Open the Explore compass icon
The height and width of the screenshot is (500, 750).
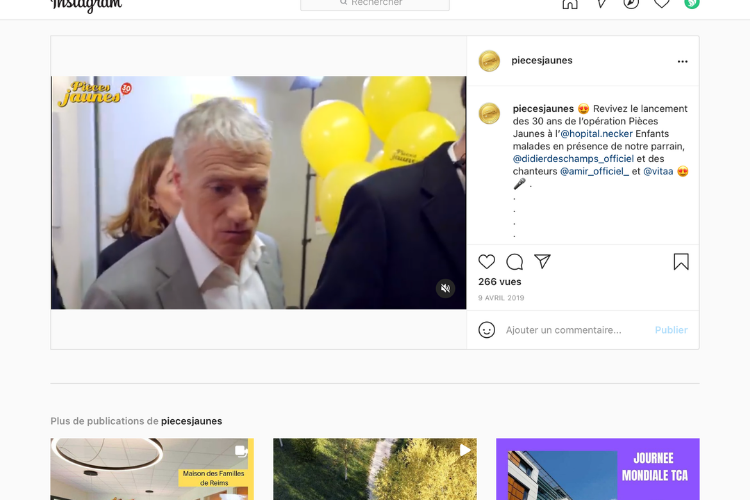[x=631, y=4]
